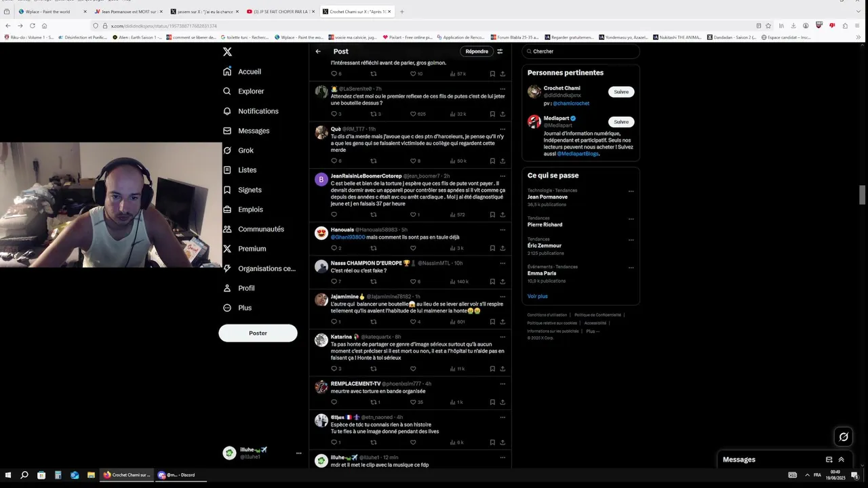Click the page vertical scrollbar thumb
The image size is (868, 488).
point(863,195)
